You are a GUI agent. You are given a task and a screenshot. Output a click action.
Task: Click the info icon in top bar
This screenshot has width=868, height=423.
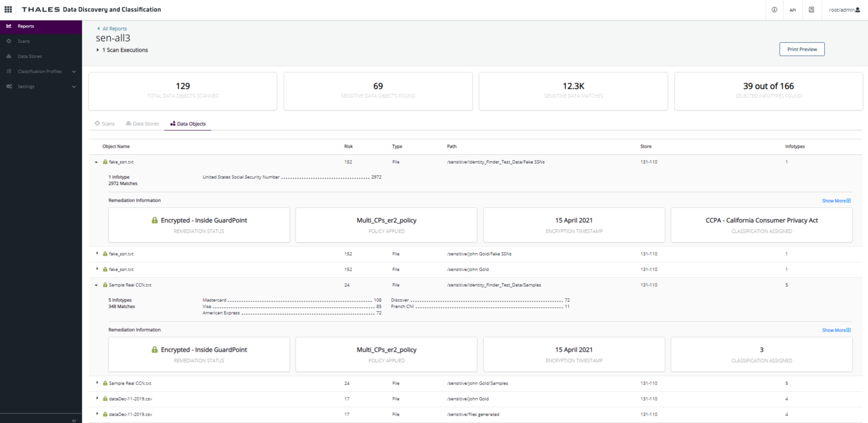point(774,10)
